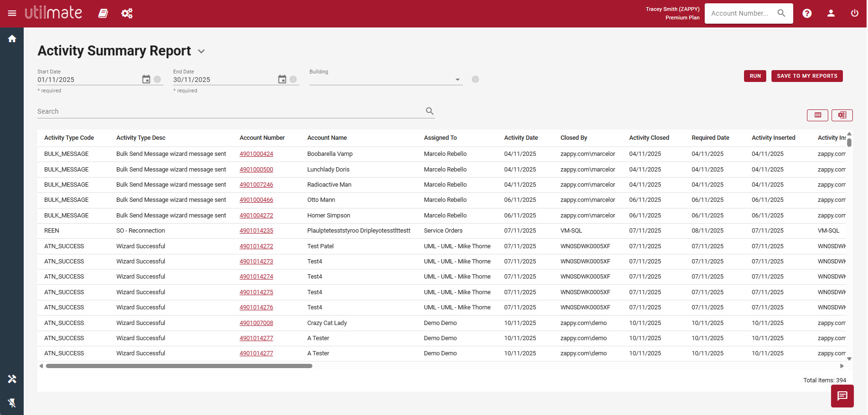Open the Start Date calendar picker
This screenshot has width=868, height=415.
tap(146, 79)
